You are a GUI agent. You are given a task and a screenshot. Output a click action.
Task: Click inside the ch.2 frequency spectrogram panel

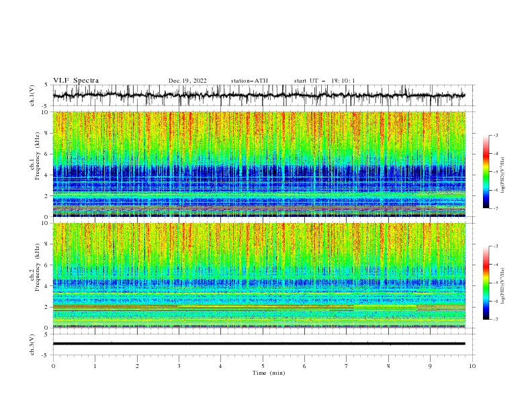259,275
